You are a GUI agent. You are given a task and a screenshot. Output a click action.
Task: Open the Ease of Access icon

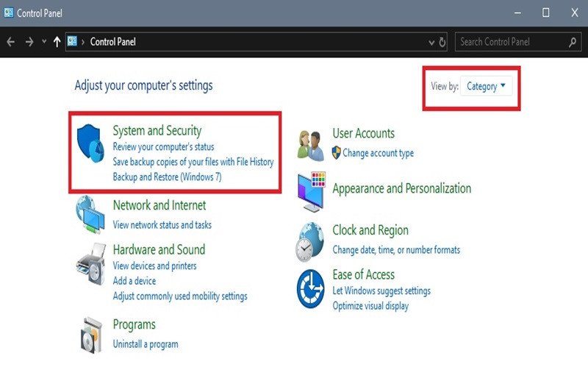(310, 288)
